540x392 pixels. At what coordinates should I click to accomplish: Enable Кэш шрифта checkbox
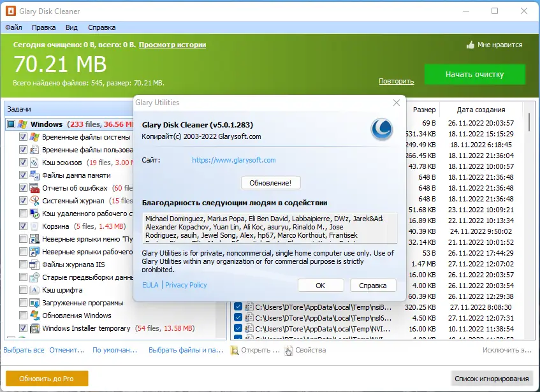click(23, 290)
